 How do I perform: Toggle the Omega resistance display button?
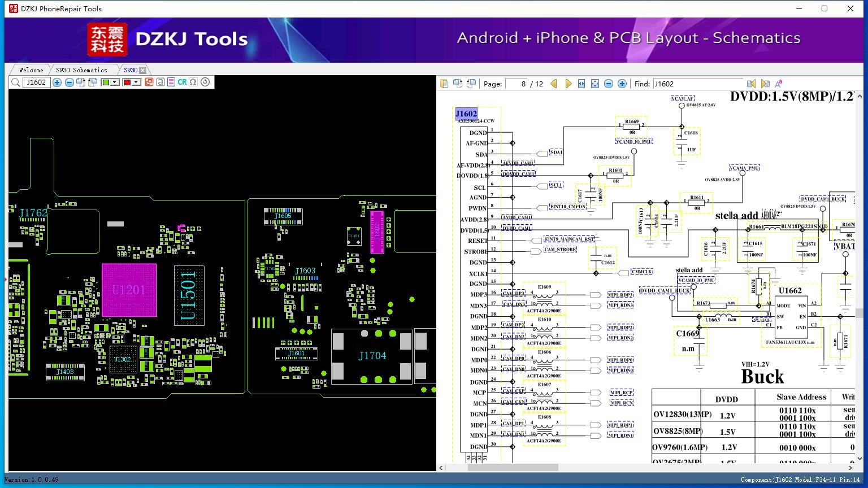click(x=193, y=82)
